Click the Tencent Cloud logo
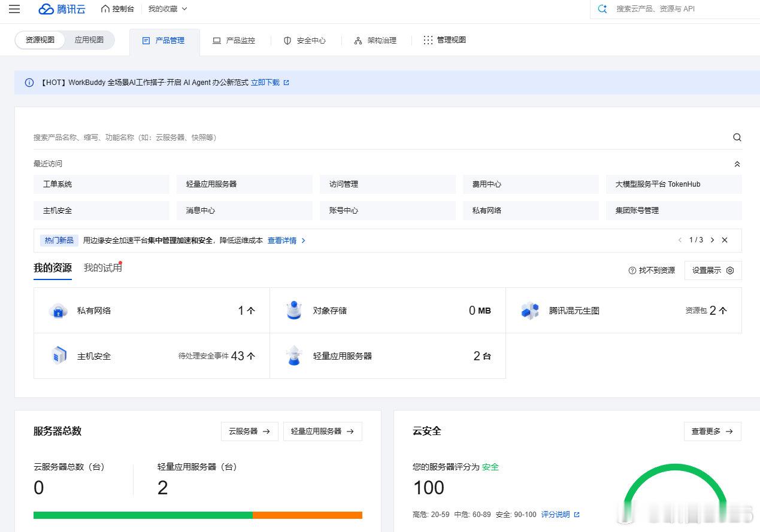 62,9
